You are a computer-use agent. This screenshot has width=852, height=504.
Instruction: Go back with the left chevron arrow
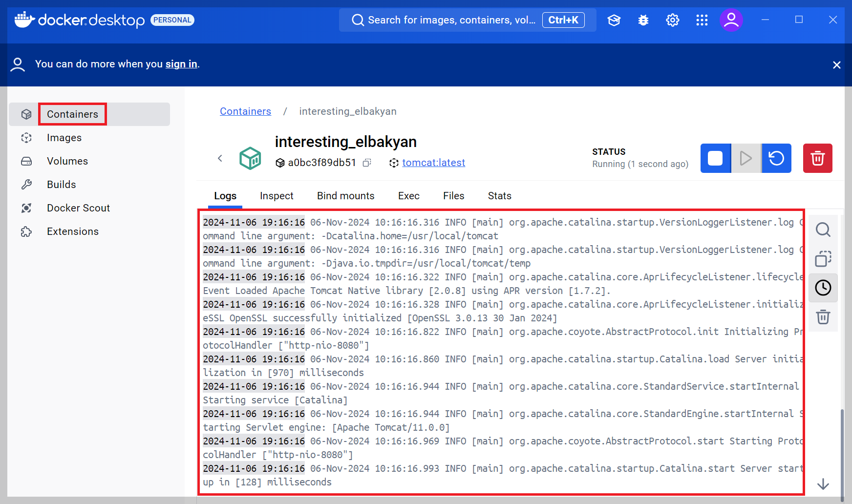tap(220, 158)
